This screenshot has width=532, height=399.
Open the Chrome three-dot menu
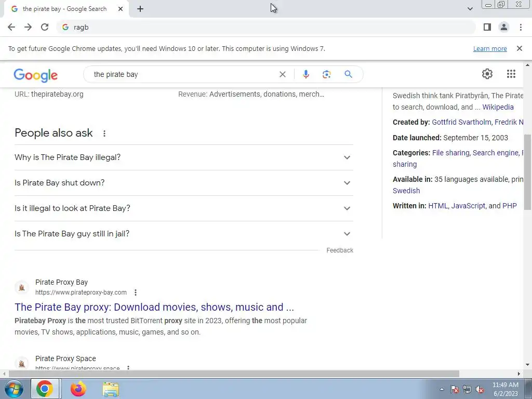tap(521, 27)
